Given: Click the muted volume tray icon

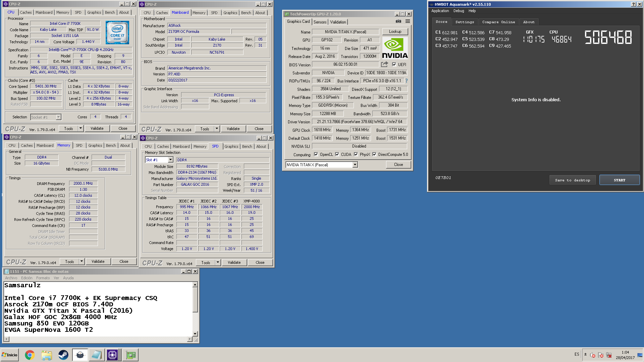Looking at the screenshot, I should pyautogui.click(x=593, y=355).
